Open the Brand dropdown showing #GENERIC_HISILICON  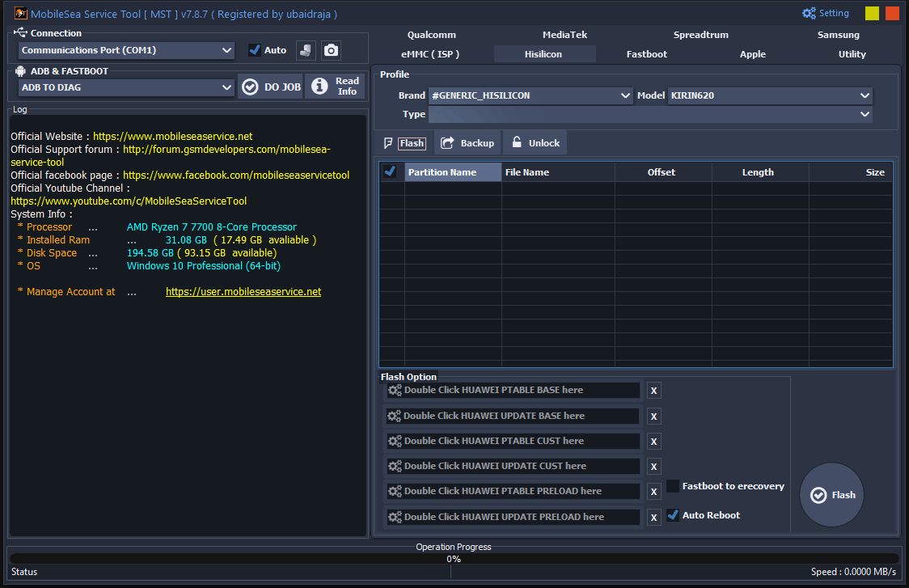[531, 95]
